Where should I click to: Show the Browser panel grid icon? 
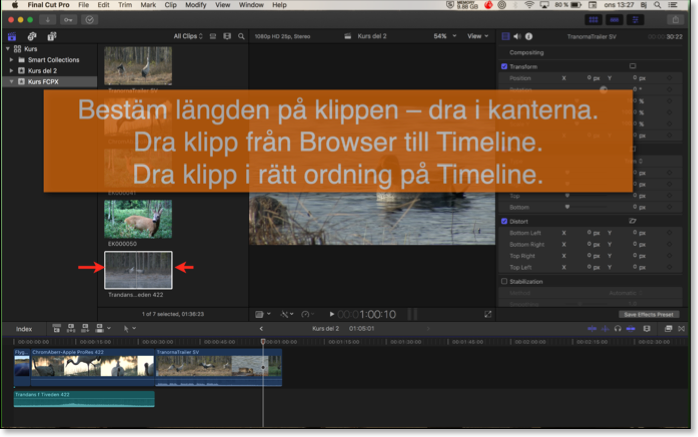pyautogui.click(x=593, y=20)
